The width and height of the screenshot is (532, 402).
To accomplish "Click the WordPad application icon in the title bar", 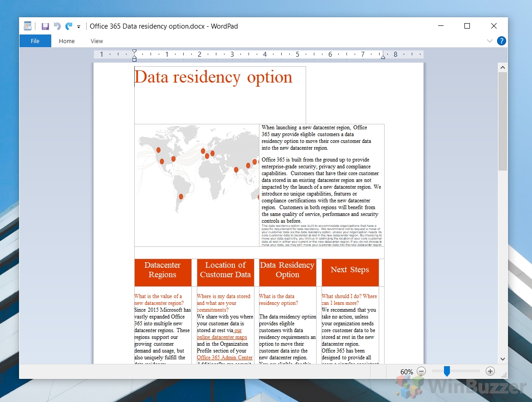I will [x=28, y=26].
